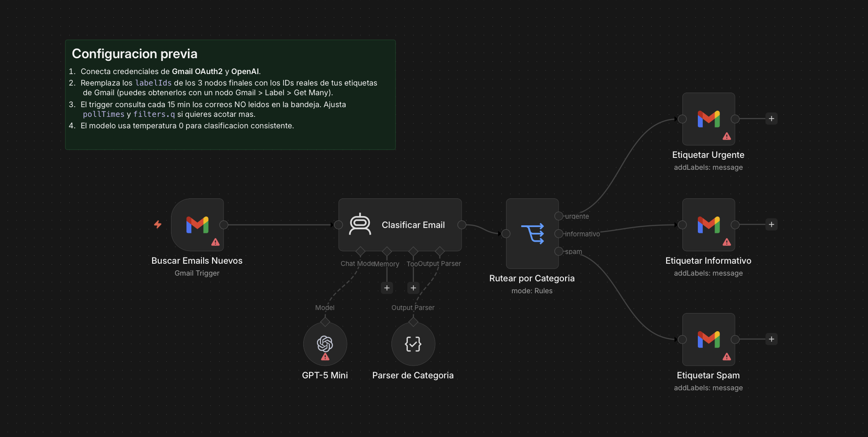Select the Gmail icon on Etiquetar Spam node

[708, 339]
